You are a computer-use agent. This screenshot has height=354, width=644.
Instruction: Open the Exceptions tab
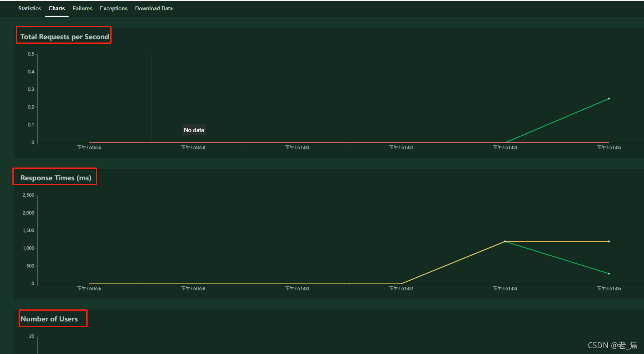coord(114,8)
